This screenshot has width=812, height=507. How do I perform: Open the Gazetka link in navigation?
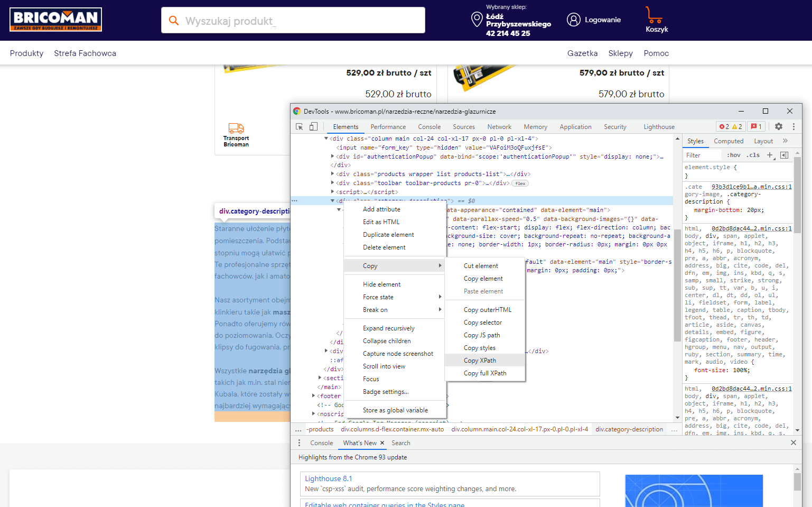582,53
